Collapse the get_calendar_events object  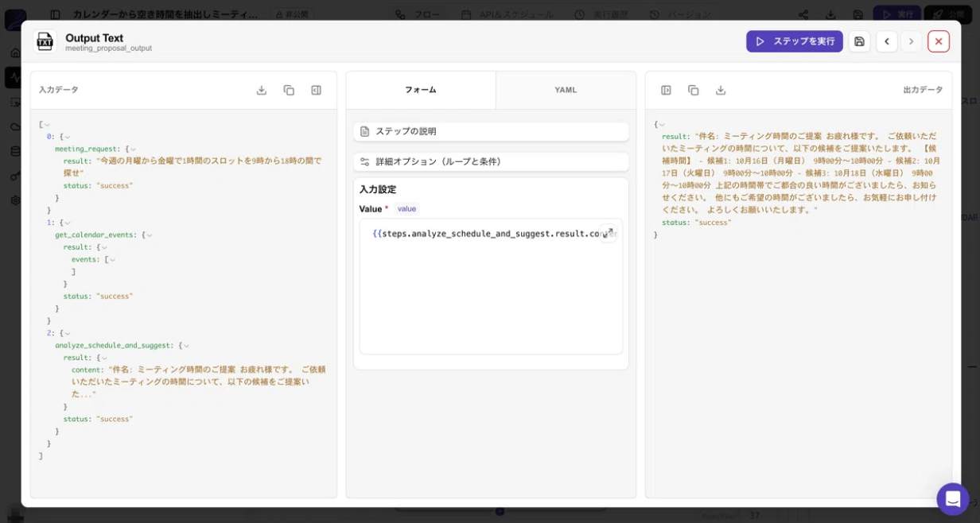click(150, 235)
